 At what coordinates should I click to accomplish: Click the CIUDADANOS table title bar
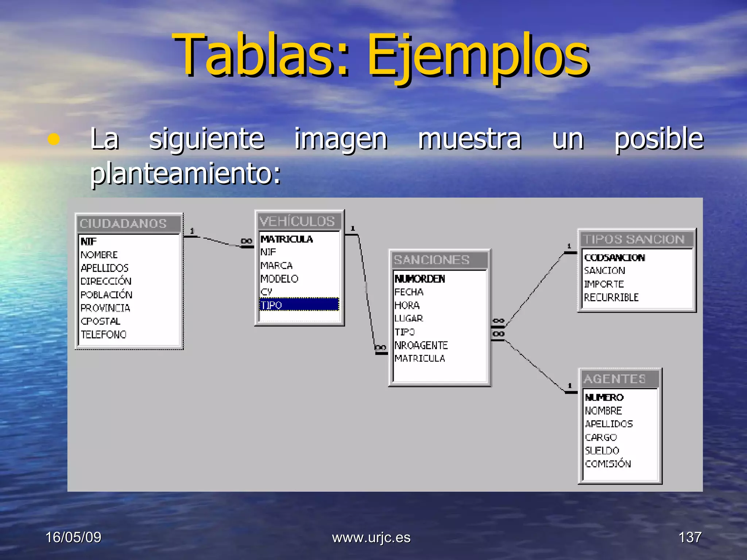coord(129,223)
